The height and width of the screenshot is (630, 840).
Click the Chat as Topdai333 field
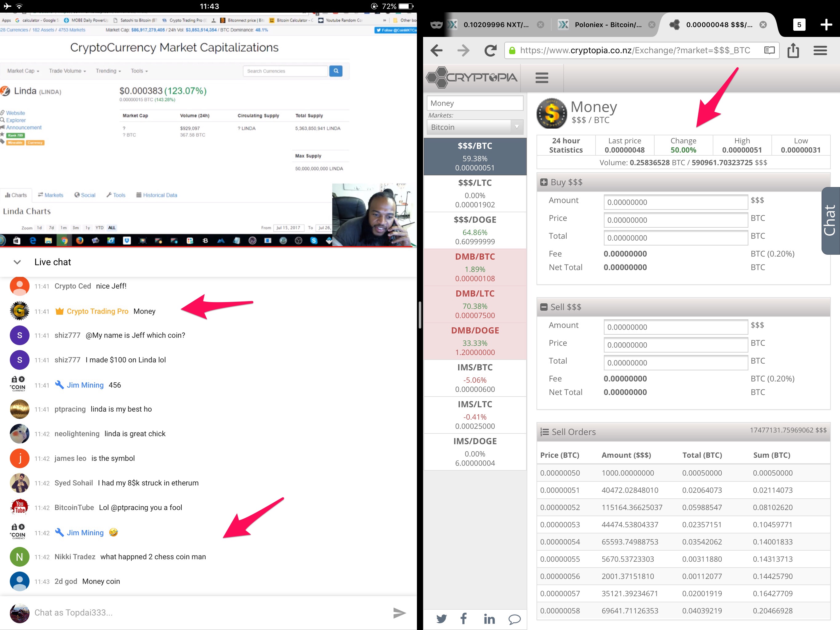209,612
